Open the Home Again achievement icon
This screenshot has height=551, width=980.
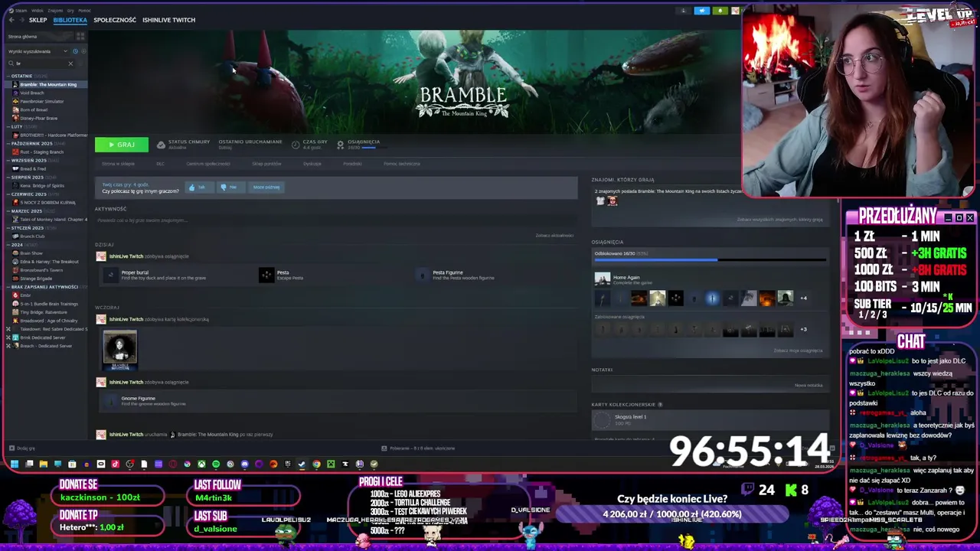coord(603,279)
